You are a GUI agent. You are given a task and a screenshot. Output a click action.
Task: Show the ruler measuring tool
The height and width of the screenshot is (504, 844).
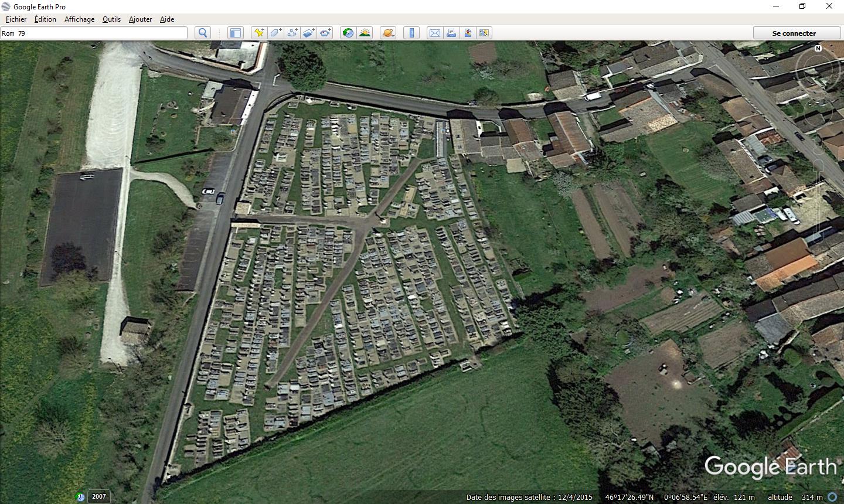[x=411, y=33]
